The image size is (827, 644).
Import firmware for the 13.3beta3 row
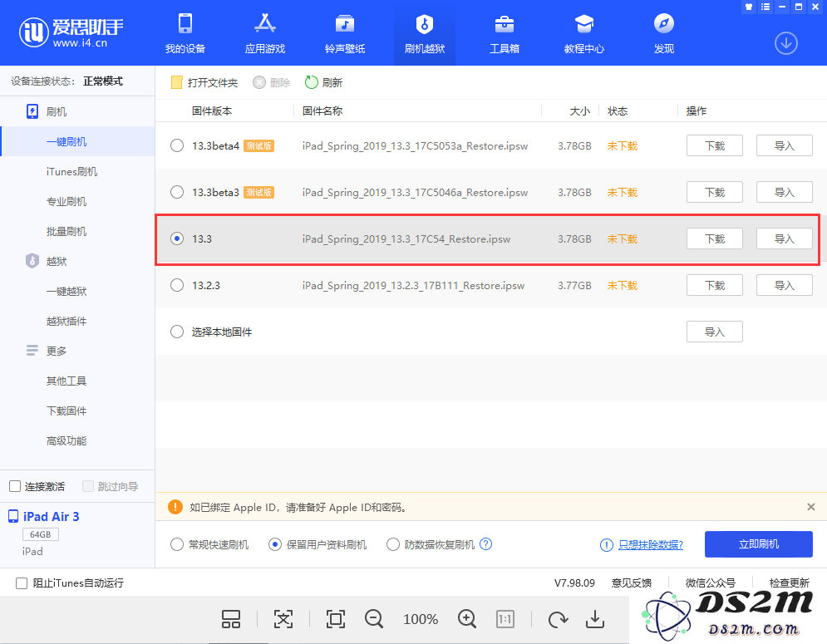785,192
